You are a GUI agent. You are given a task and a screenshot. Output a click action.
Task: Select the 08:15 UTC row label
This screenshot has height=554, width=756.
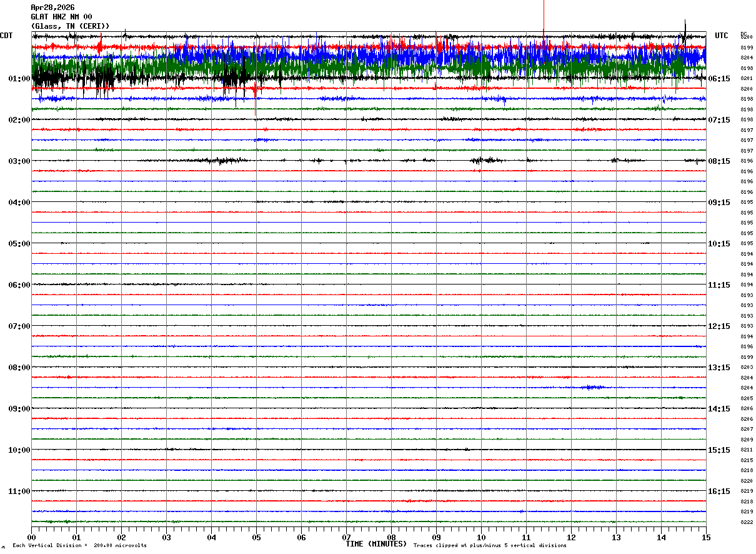(x=719, y=161)
